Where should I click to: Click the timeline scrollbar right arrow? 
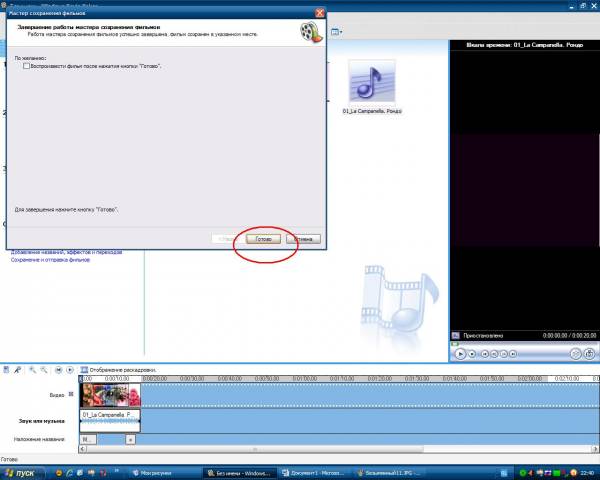595,449
